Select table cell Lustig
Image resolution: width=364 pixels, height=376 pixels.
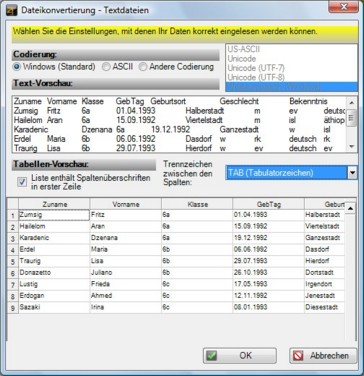coord(54,284)
